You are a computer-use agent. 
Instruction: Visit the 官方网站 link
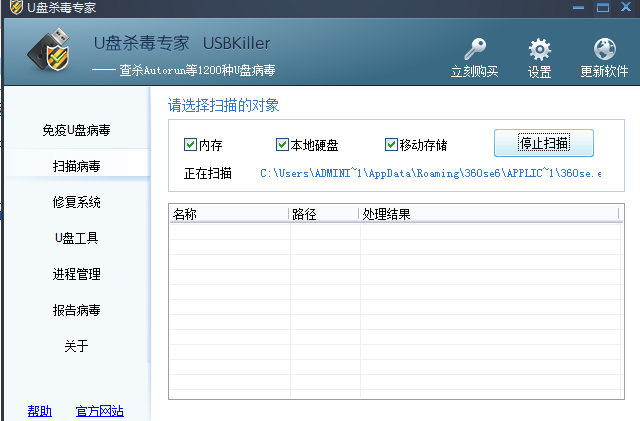[100, 411]
